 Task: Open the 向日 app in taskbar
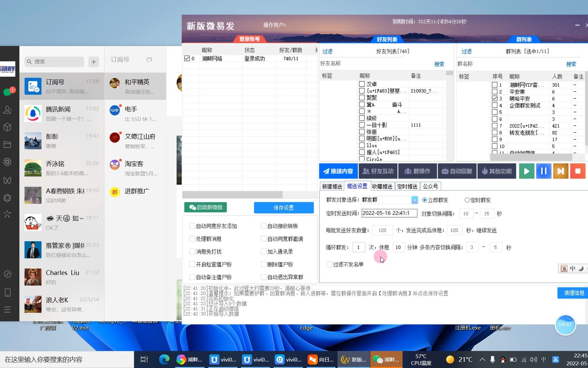click(x=321, y=359)
